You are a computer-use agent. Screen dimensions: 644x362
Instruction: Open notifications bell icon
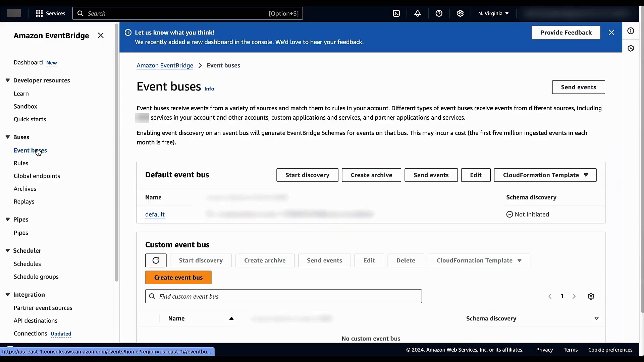418,13
